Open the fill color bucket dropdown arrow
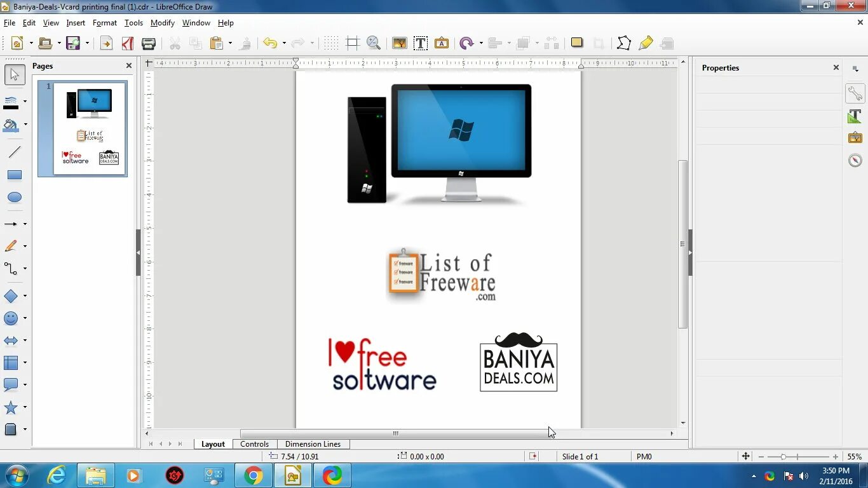 coord(25,125)
